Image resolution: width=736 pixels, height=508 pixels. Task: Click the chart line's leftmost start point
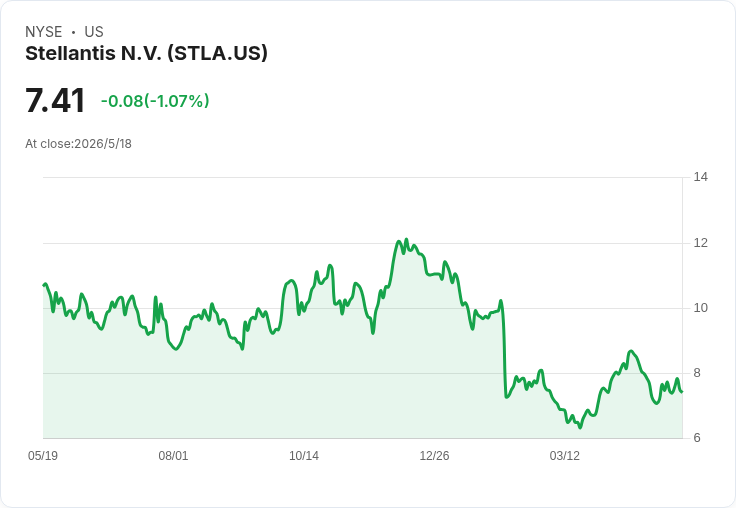coord(44,285)
